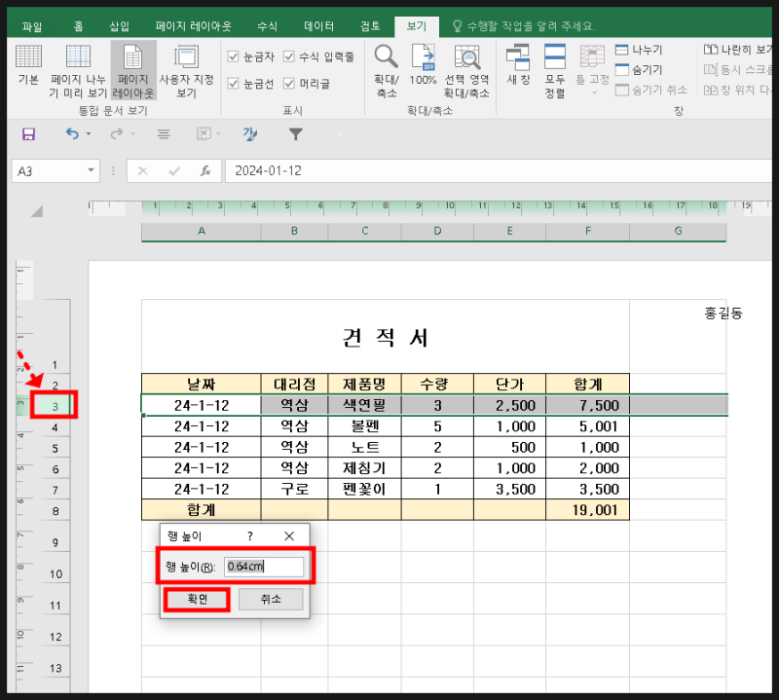
Task: Open Custom Views (사용자 지정 보기)
Action: [186, 71]
